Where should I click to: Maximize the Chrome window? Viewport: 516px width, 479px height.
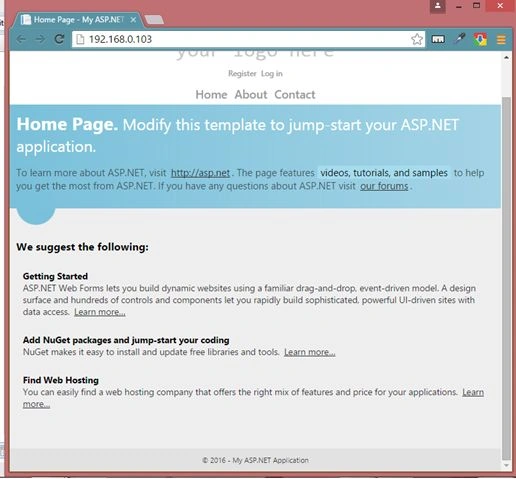click(477, 6)
